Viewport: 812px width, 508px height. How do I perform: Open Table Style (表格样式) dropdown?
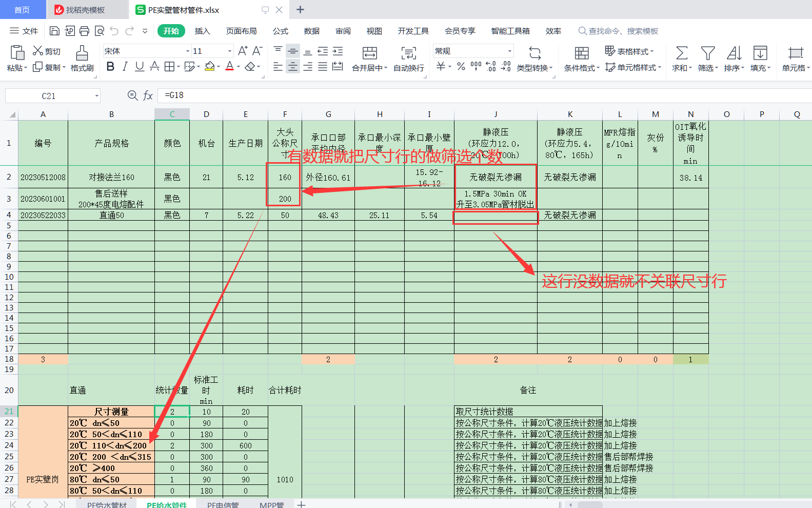pyautogui.click(x=630, y=51)
